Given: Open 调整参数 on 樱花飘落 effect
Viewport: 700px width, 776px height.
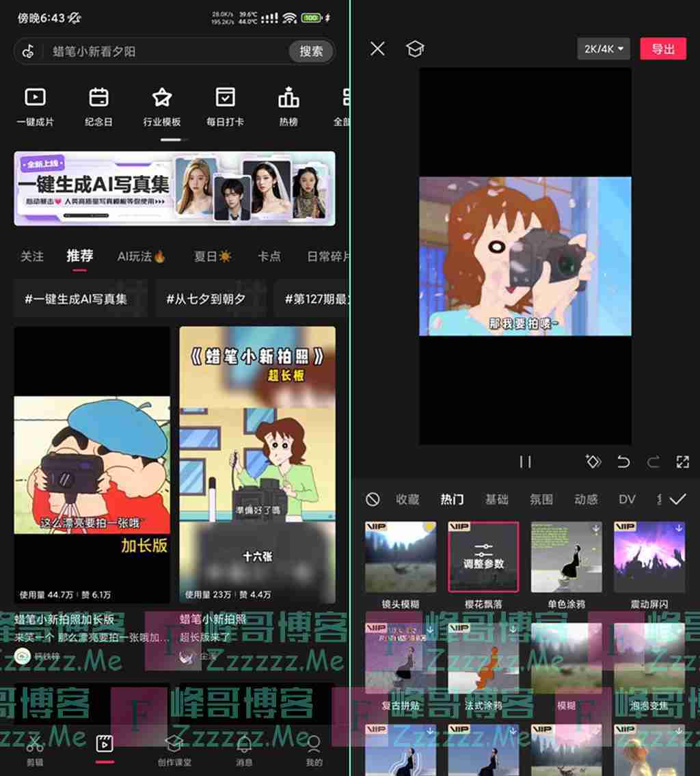Looking at the screenshot, I should 483,557.
